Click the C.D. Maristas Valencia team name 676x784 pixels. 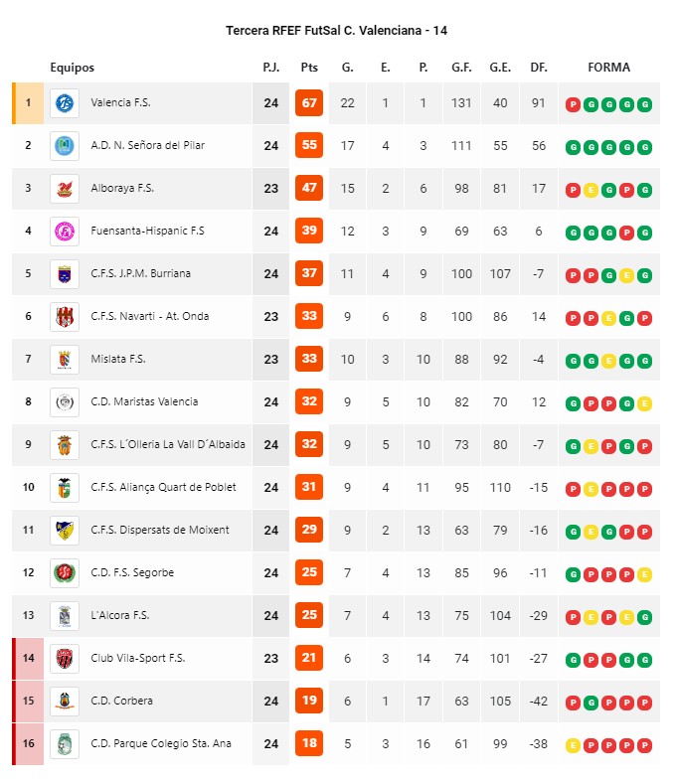coord(144,401)
